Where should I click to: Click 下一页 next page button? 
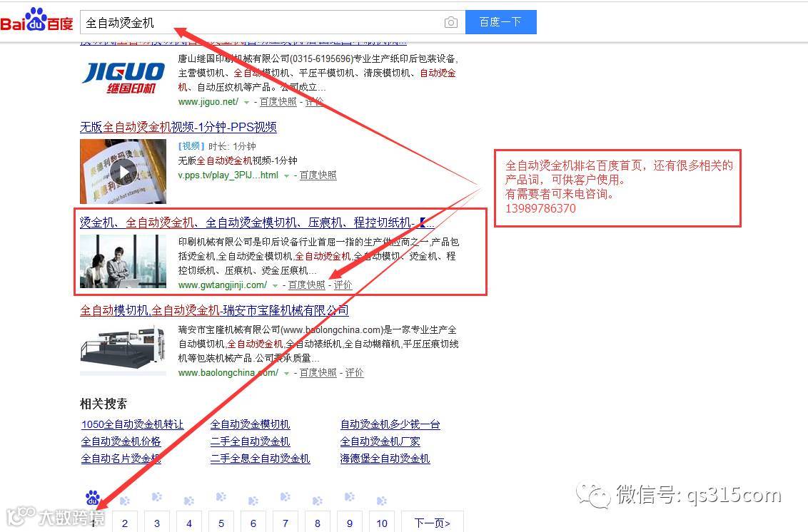[433, 522]
